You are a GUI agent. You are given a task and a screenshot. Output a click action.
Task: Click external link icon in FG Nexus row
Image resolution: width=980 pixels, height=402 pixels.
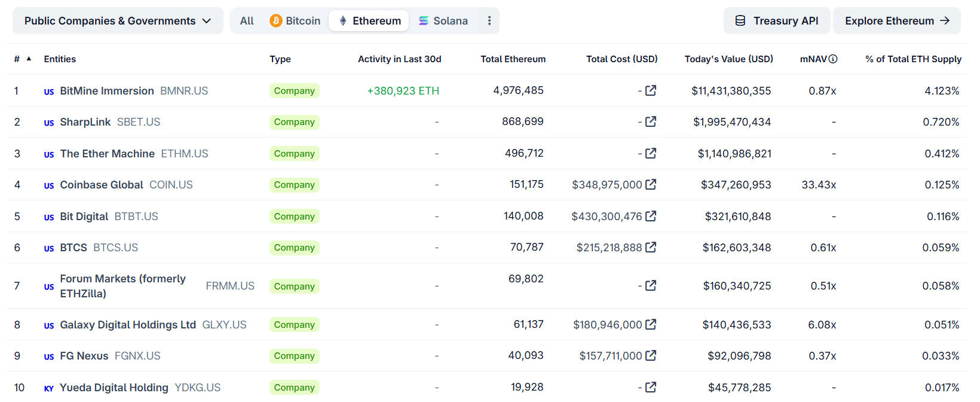coord(651,355)
